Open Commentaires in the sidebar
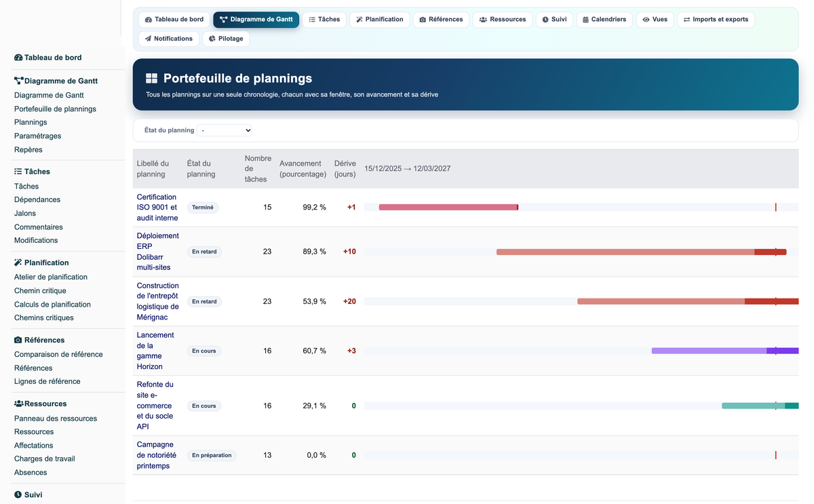This screenshot has width=814, height=504. (x=39, y=227)
